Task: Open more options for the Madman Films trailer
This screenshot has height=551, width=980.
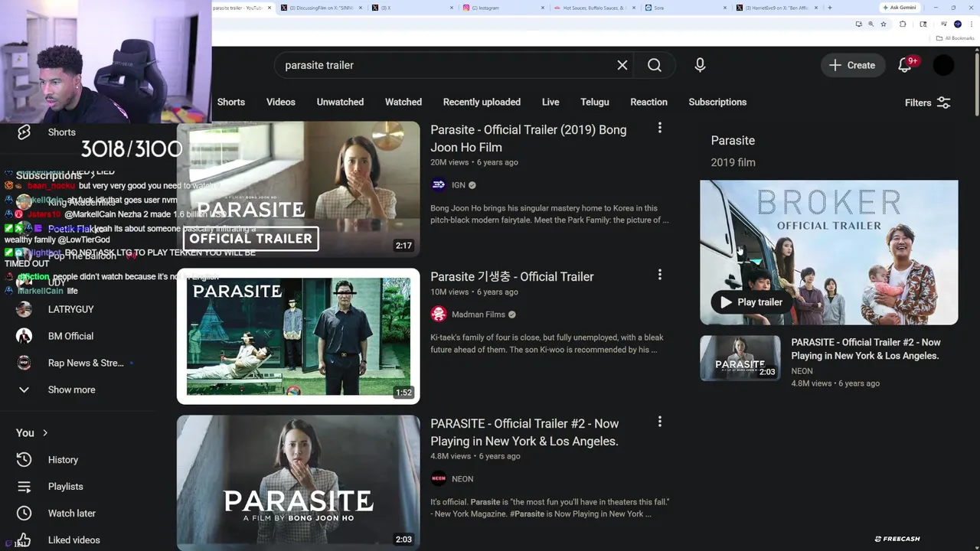Action: pyautogui.click(x=660, y=275)
